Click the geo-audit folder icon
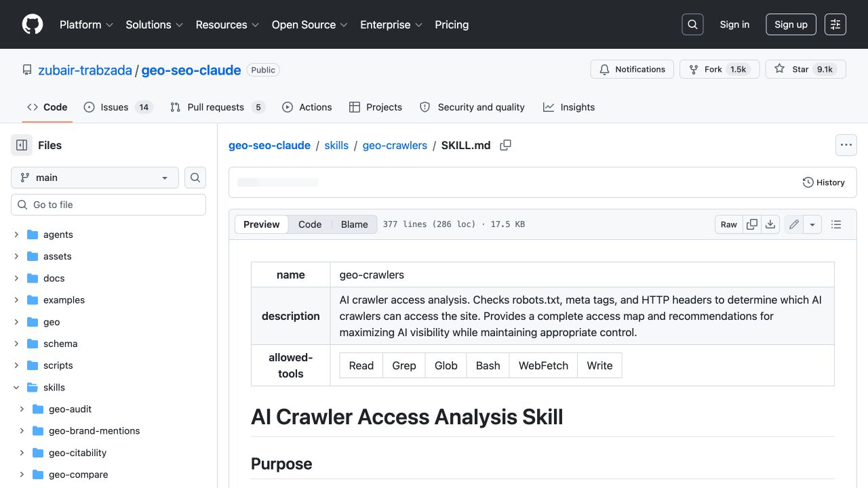Viewport: 868px width, 488px height. tap(38, 409)
